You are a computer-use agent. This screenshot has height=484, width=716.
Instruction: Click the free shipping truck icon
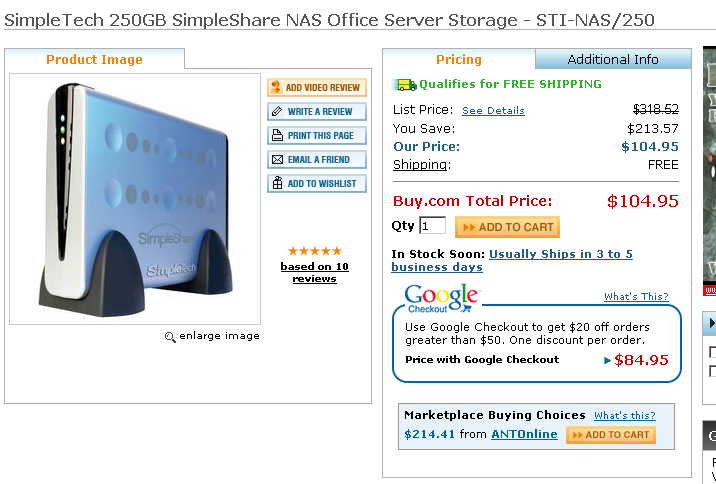[x=405, y=84]
